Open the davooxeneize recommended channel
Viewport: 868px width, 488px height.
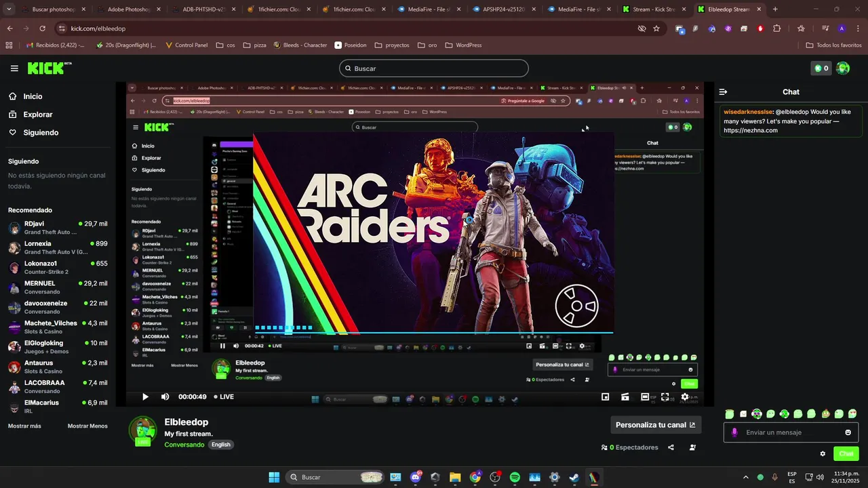point(58,307)
